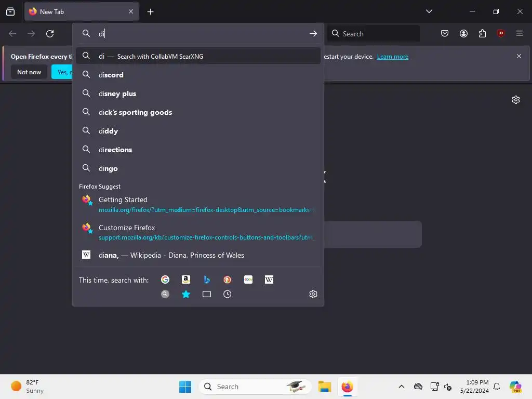This screenshot has width=532, height=399.
Task: Open the Extensions puzzle icon
Action: [482, 33]
